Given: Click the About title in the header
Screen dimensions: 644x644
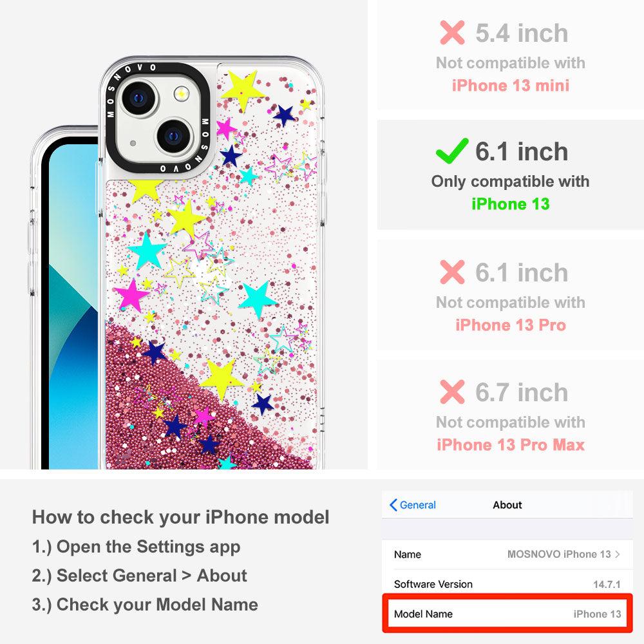Looking at the screenshot, I should tap(507, 505).
